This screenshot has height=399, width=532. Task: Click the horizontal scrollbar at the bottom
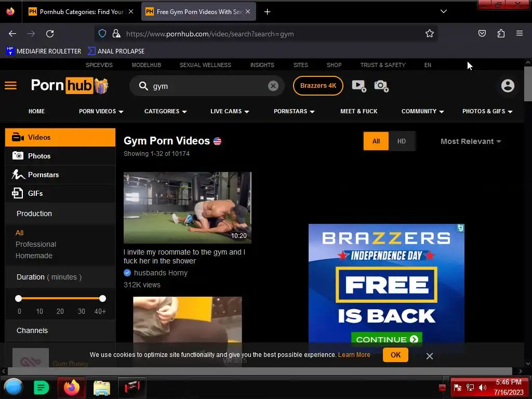click(x=259, y=371)
